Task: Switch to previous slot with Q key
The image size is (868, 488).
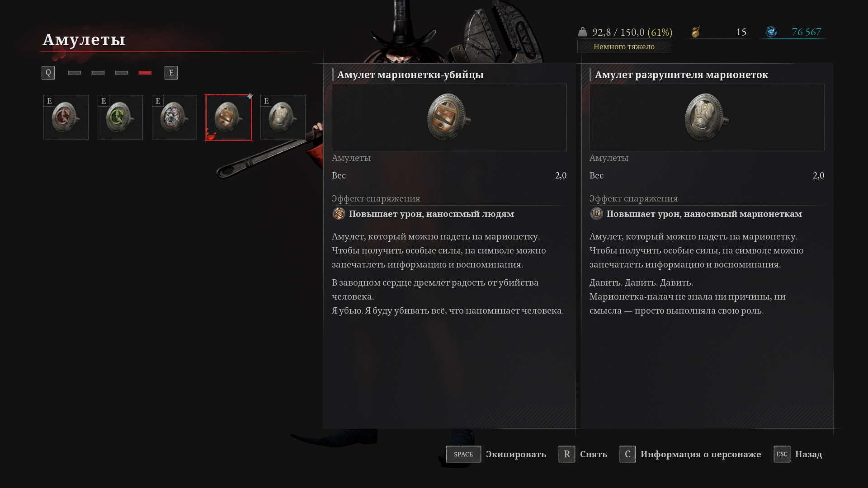Action: pyautogui.click(x=48, y=73)
